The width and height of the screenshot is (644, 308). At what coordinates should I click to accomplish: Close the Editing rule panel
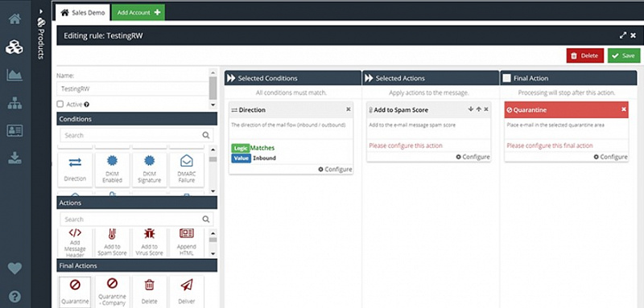(x=634, y=35)
